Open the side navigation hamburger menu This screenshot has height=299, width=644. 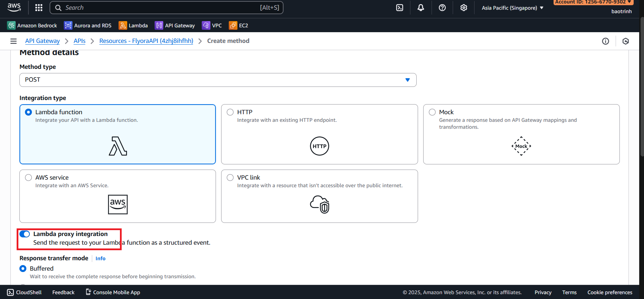click(14, 41)
